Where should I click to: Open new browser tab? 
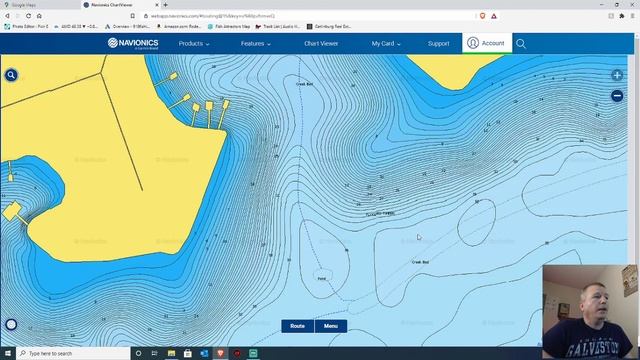[166, 5]
